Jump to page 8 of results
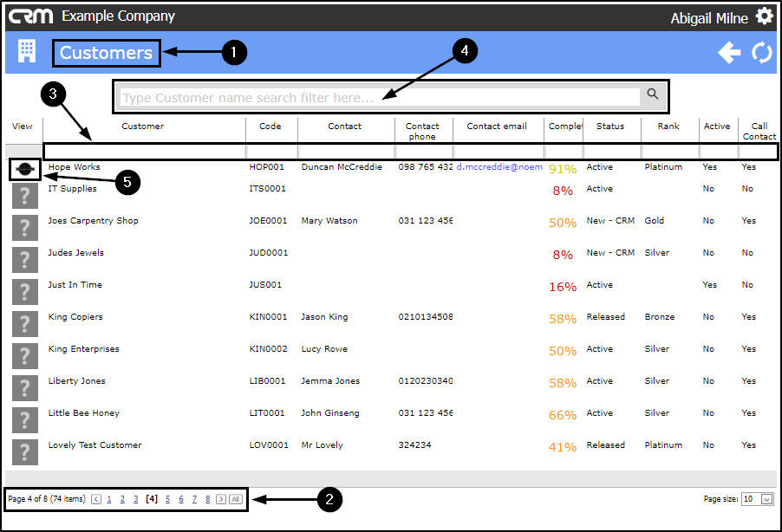Viewport: 782px width, 532px height. [x=208, y=499]
